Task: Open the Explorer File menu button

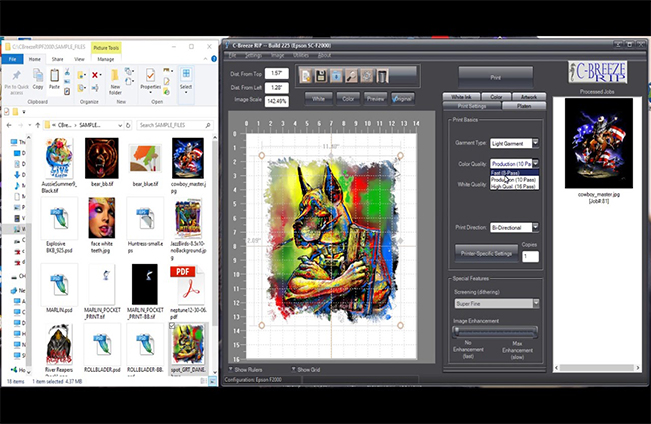Action: (x=12, y=59)
